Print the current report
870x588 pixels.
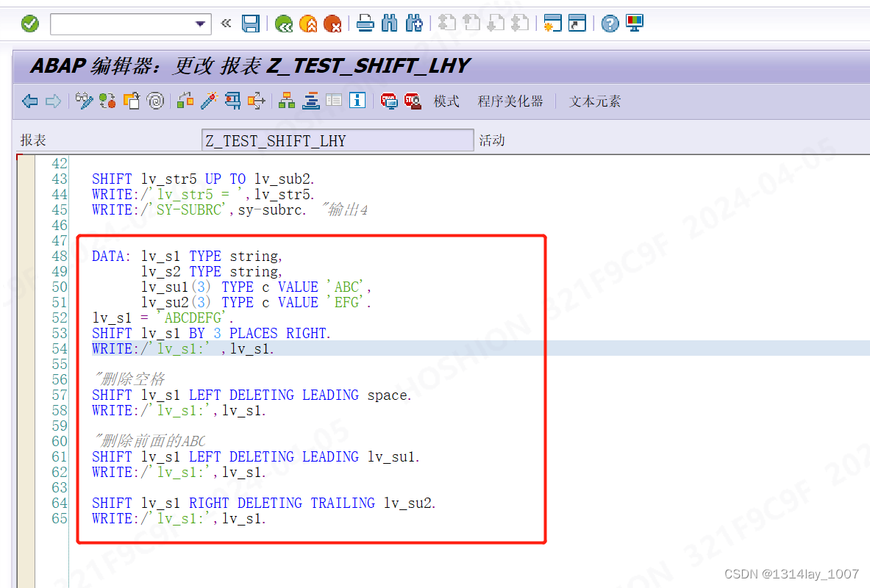(x=366, y=23)
